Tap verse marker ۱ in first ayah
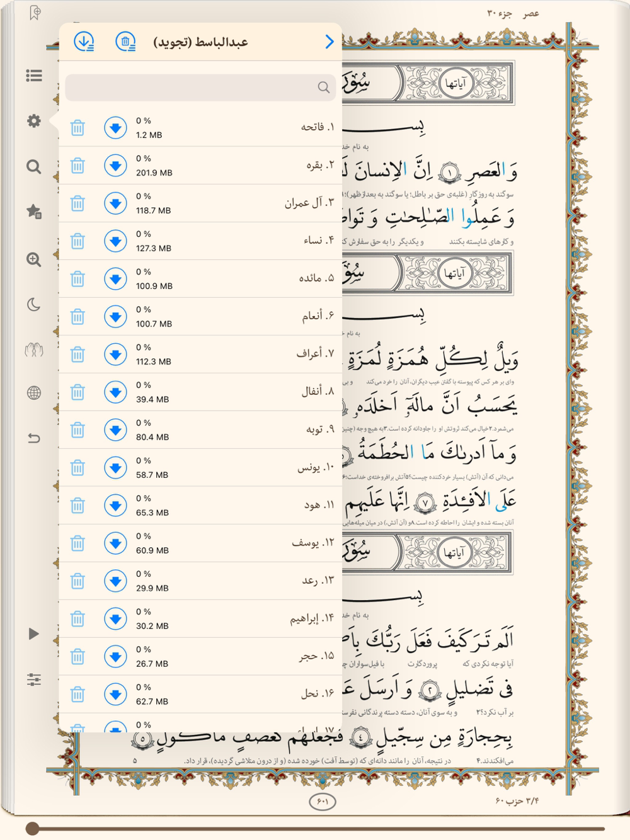 click(449, 171)
